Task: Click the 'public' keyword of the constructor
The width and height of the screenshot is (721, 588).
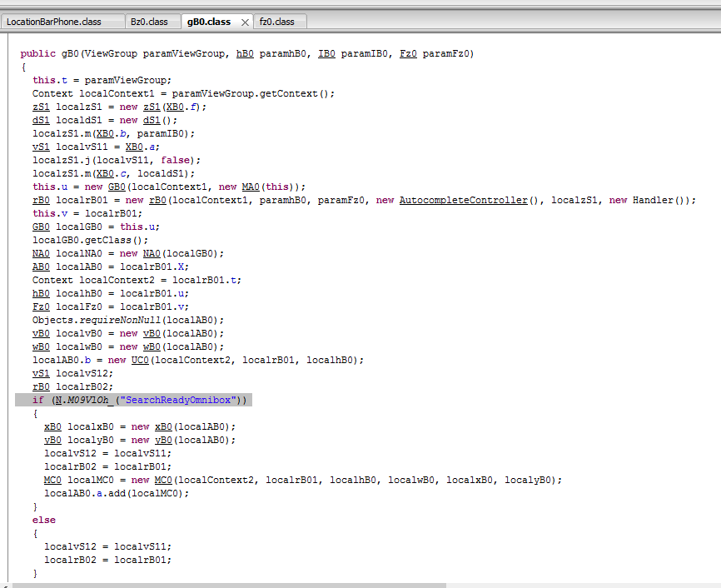Action: (37, 54)
